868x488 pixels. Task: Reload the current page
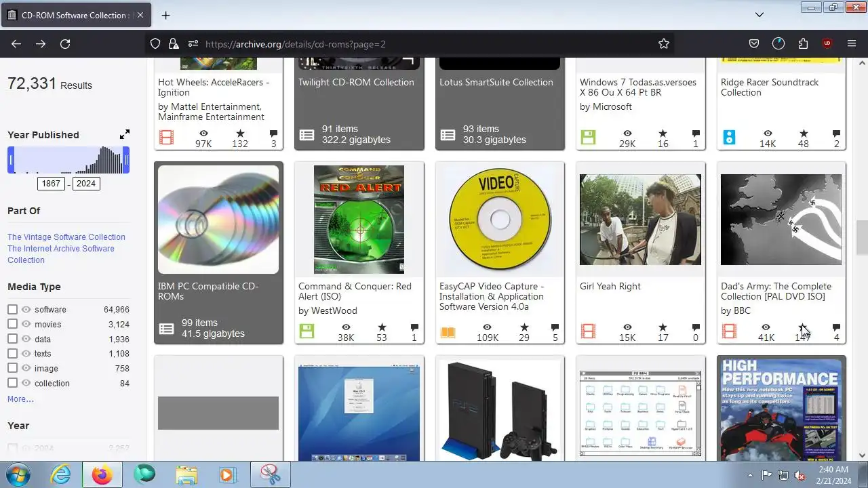[65, 43]
